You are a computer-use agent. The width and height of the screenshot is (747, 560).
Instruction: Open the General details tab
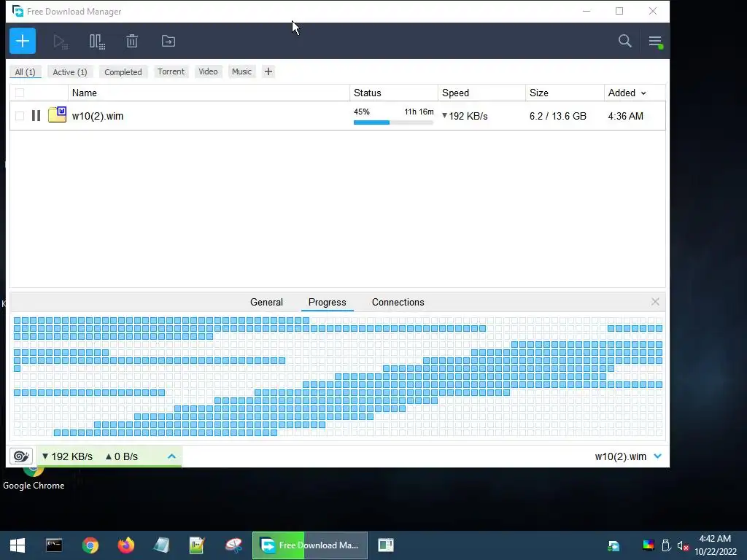click(x=266, y=303)
